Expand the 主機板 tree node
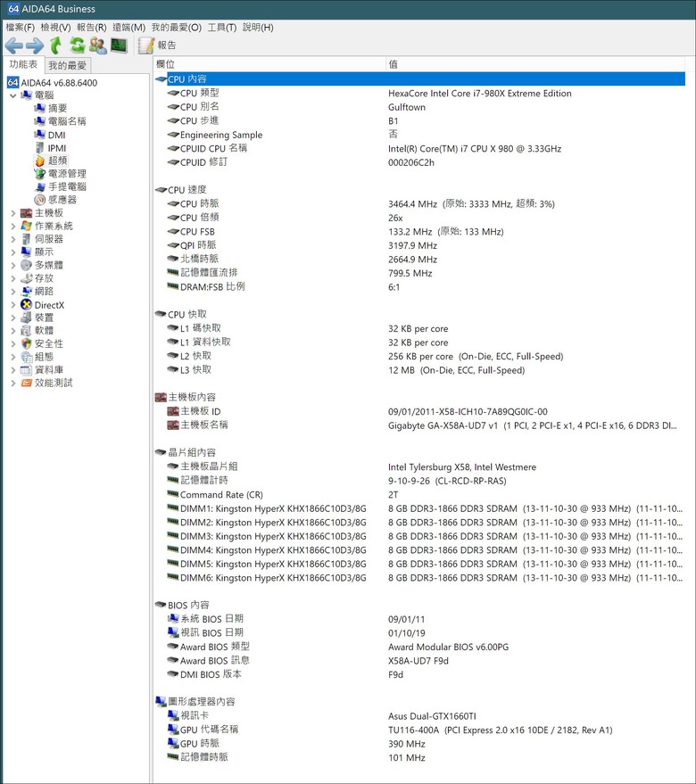Viewport: 696px width, 784px height. click(13, 213)
